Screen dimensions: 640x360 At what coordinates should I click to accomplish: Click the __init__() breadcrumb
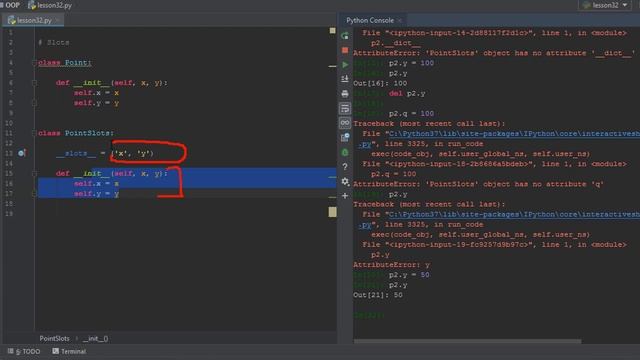tap(96, 338)
